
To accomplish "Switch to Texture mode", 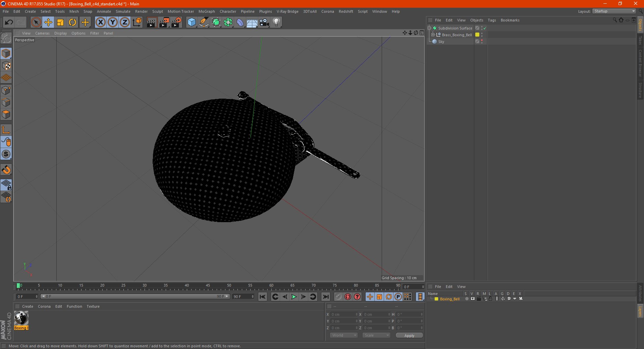I will (6, 66).
